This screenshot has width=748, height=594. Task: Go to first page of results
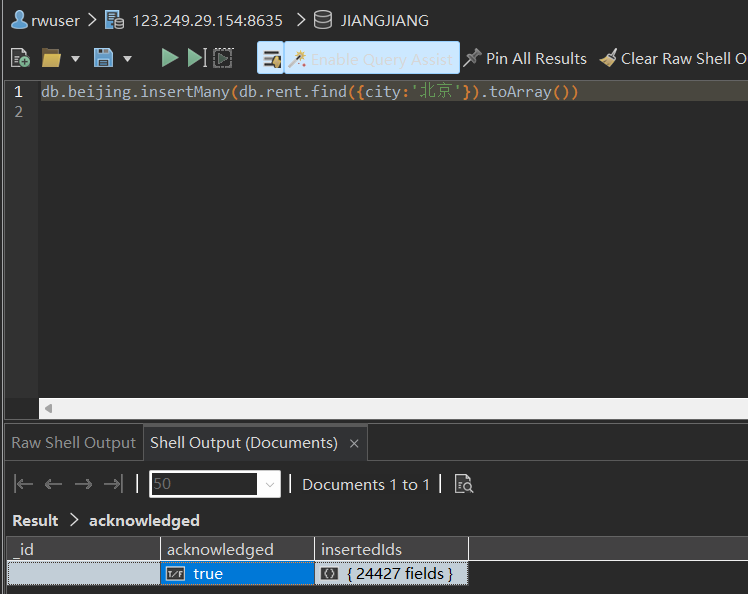pyautogui.click(x=23, y=484)
